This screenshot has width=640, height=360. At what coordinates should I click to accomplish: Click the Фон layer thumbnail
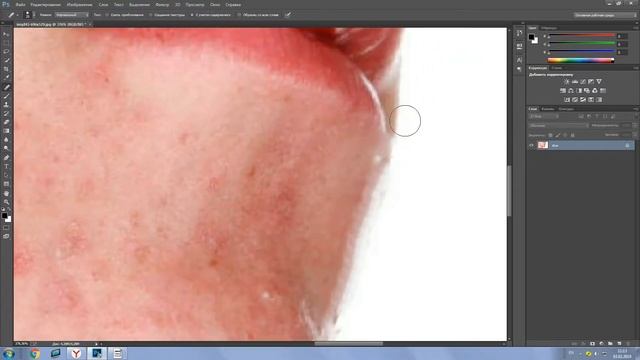click(x=543, y=145)
